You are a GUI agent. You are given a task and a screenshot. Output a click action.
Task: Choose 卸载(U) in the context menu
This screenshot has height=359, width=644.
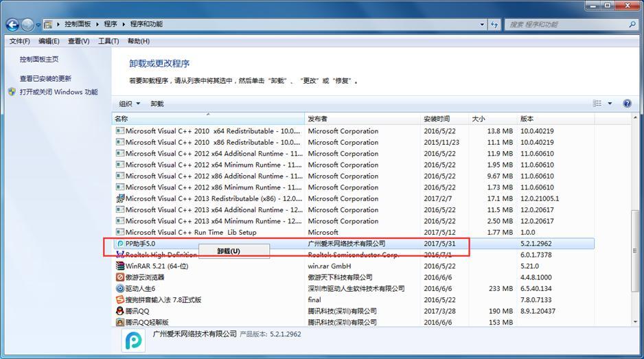coord(234,251)
